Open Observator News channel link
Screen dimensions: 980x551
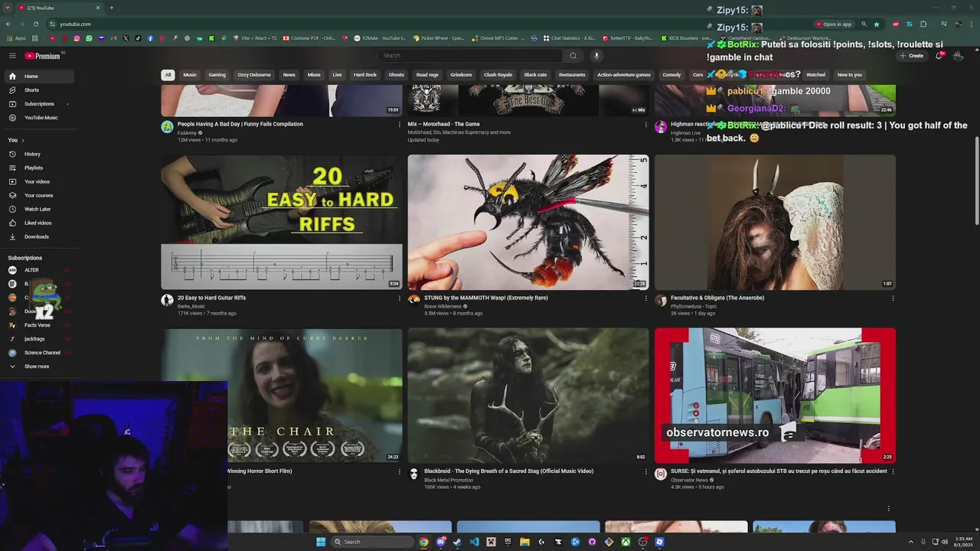point(689,480)
